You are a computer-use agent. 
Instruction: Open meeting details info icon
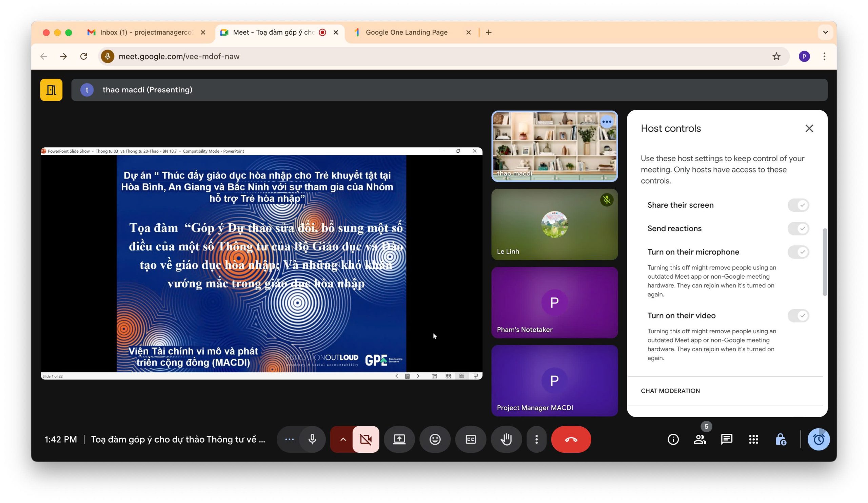pyautogui.click(x=673, y=439)
